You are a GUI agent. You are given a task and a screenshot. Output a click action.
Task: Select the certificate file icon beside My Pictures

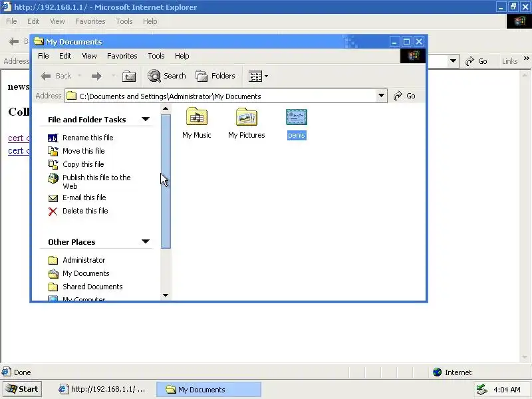tap(296, 117)
